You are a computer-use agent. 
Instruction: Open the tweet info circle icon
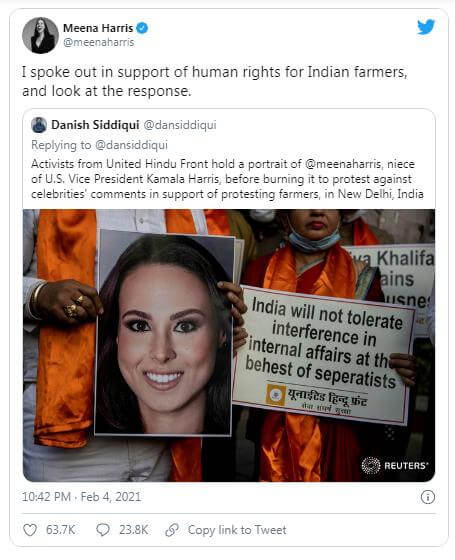click(x=428, y=497)
